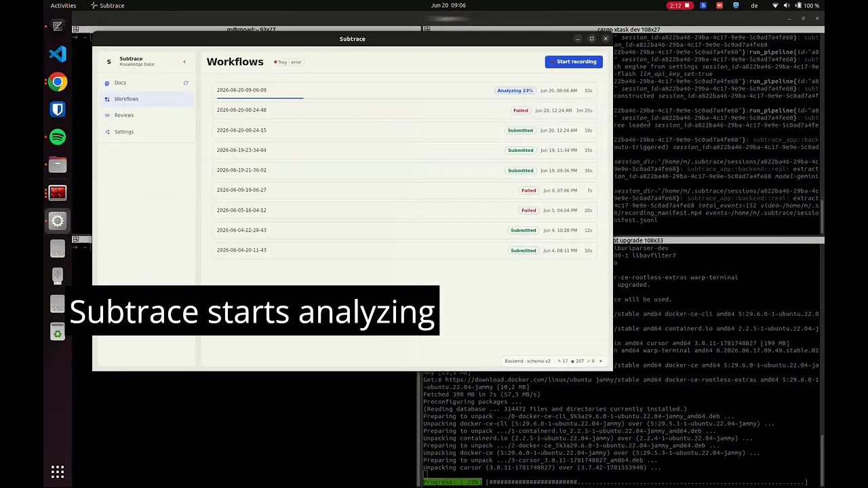Click Submitted badge on Jun 19, 11:34 PM row

tap(521, 150)
